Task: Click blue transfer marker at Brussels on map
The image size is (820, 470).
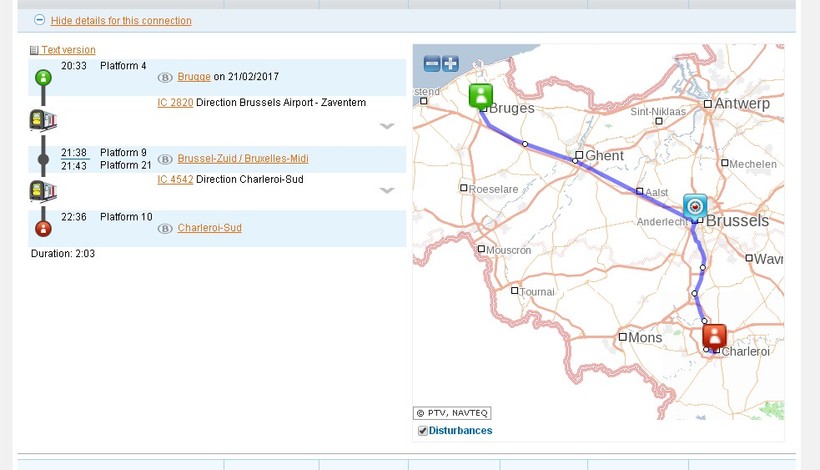Action: coord(695,206)
